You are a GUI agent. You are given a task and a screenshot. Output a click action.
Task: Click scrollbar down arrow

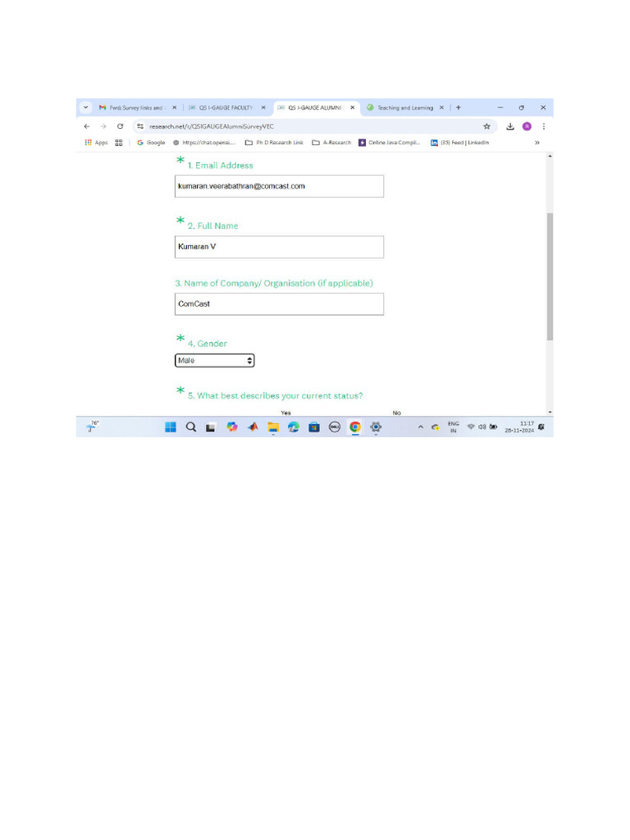(550, 413)
